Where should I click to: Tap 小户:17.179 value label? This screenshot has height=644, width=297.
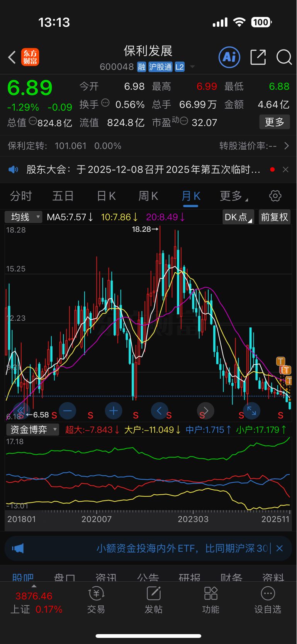(261, 430)
